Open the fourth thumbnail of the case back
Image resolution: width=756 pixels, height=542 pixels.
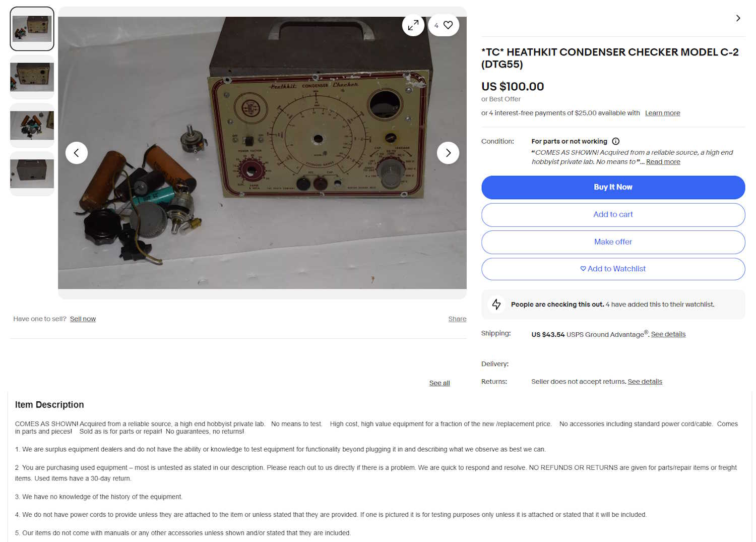(32, 173)
